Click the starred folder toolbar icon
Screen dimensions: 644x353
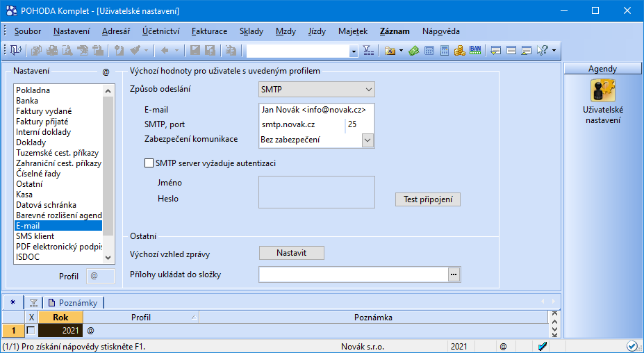pyautogui.click(x=390, y=51)
